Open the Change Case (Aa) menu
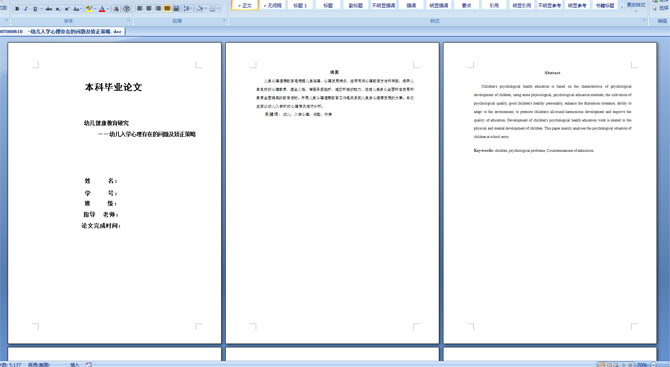This screenshot has width=670, height=367. coord(77,9)
